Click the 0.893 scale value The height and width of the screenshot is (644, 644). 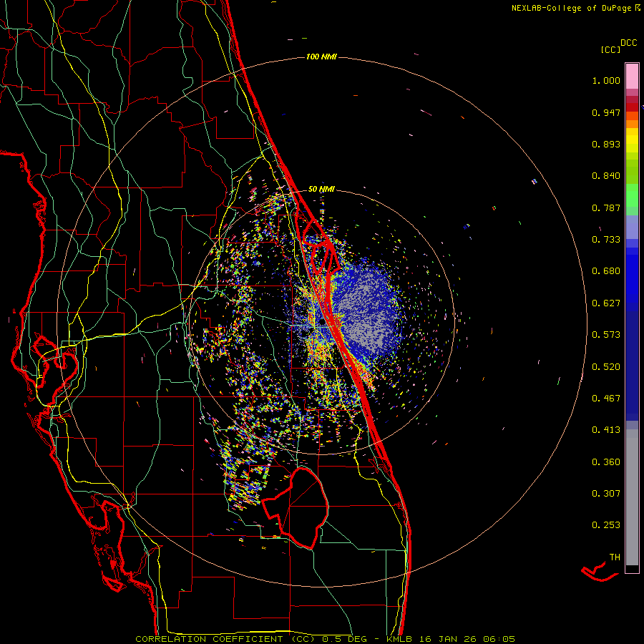[x=606, y=144]
